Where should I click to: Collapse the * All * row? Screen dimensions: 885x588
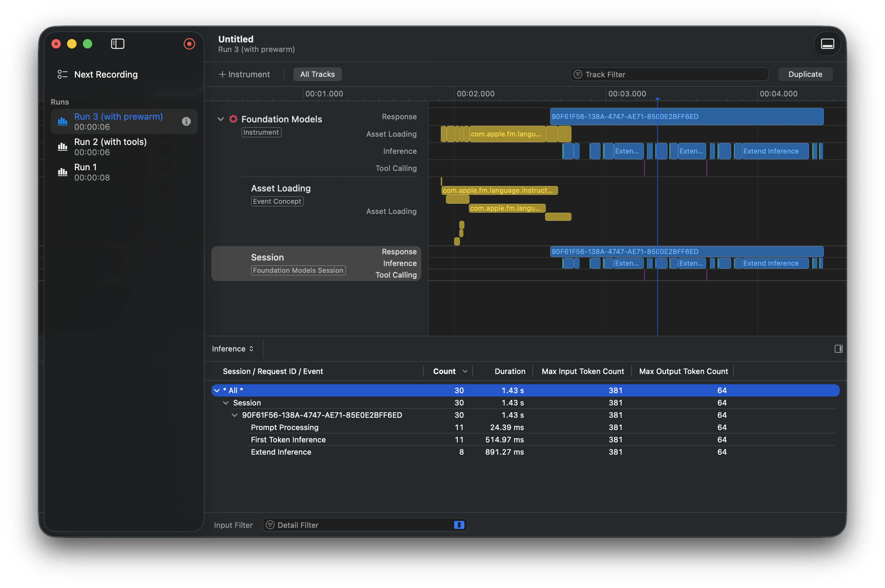pyautogui.click(x=217, y=390)
